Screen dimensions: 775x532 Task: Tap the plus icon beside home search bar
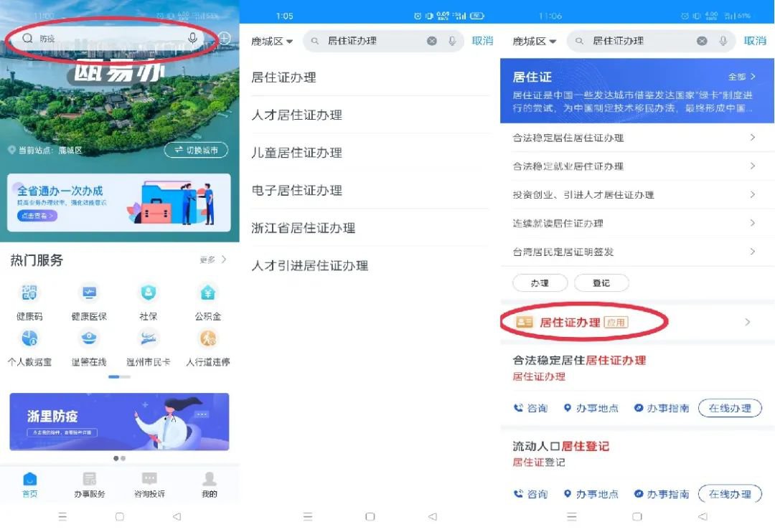(x=225, y=38)
